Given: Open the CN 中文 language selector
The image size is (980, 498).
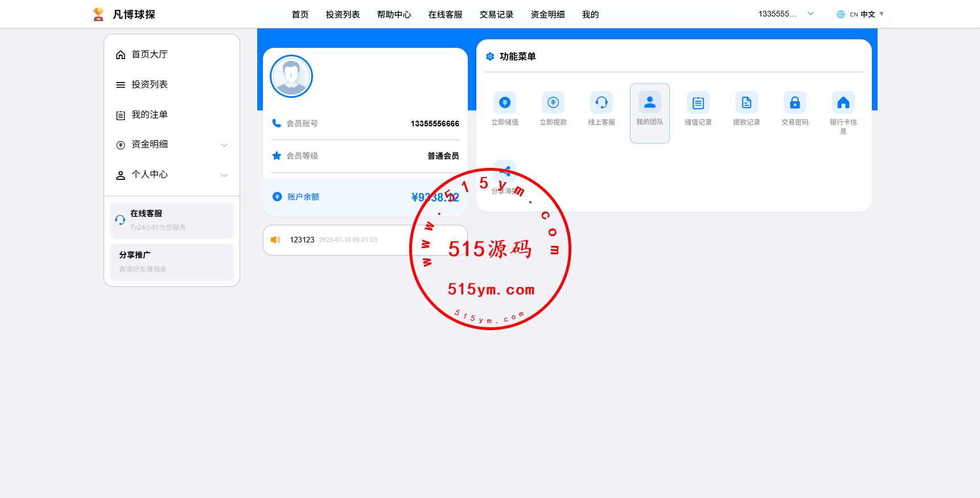Looking at the screenshot, I should pos(860,14).
